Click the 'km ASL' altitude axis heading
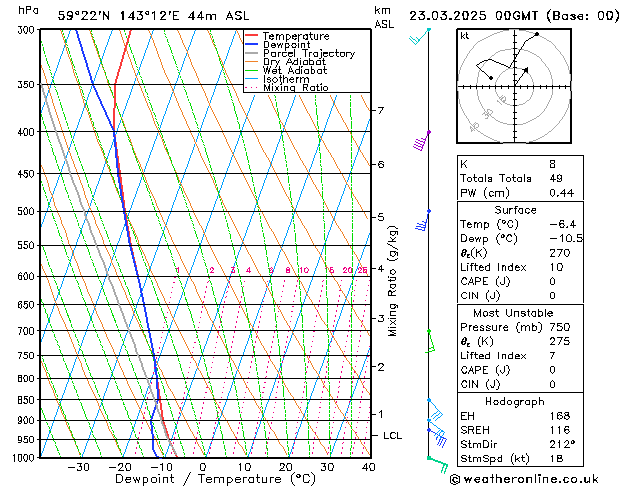 [x=384, y=17]
